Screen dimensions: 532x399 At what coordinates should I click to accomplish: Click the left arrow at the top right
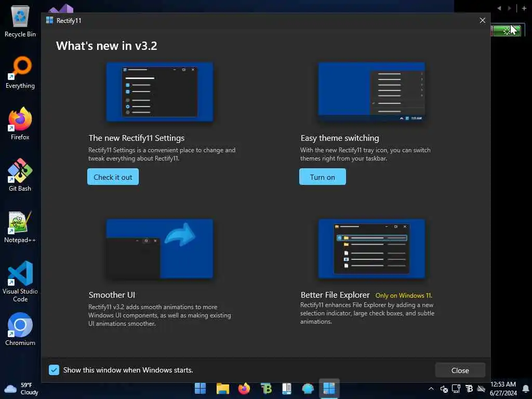499,8
